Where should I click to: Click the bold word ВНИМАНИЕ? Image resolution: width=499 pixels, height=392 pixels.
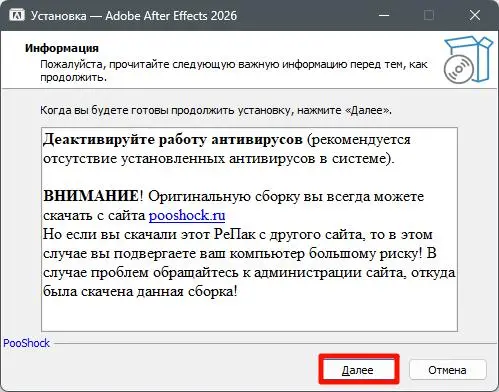(x=91, y=196)
